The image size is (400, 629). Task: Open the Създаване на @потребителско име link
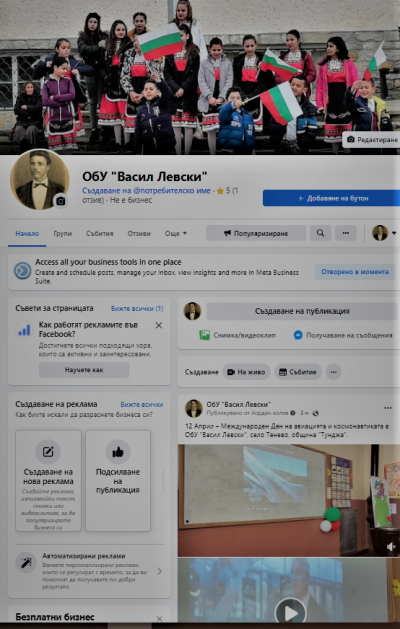click(x=146, y=191)
